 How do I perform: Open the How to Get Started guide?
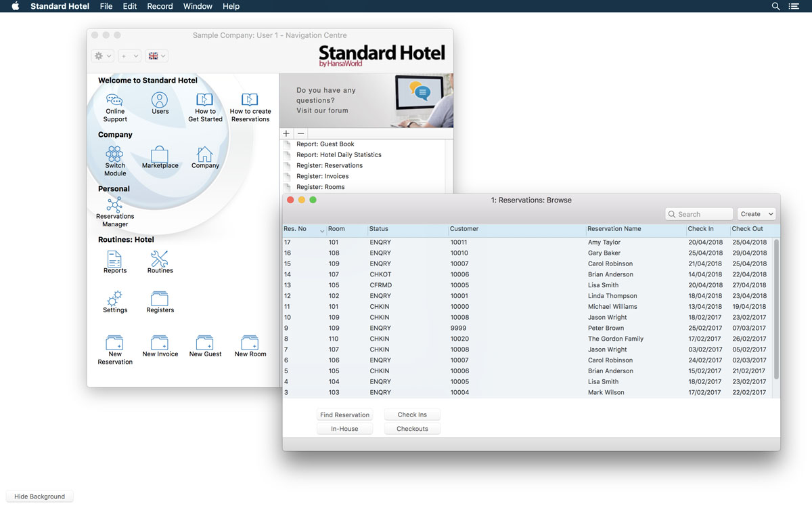(205, 101)
